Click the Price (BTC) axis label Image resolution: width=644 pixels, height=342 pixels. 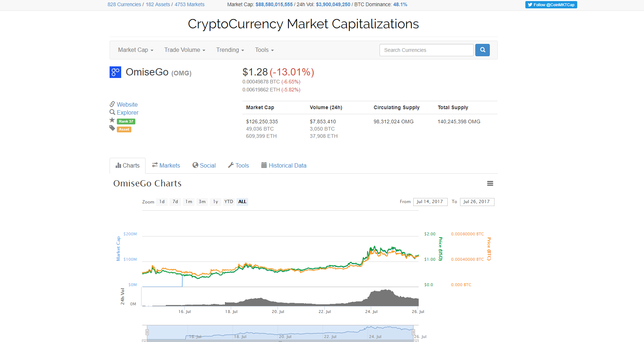489,249
